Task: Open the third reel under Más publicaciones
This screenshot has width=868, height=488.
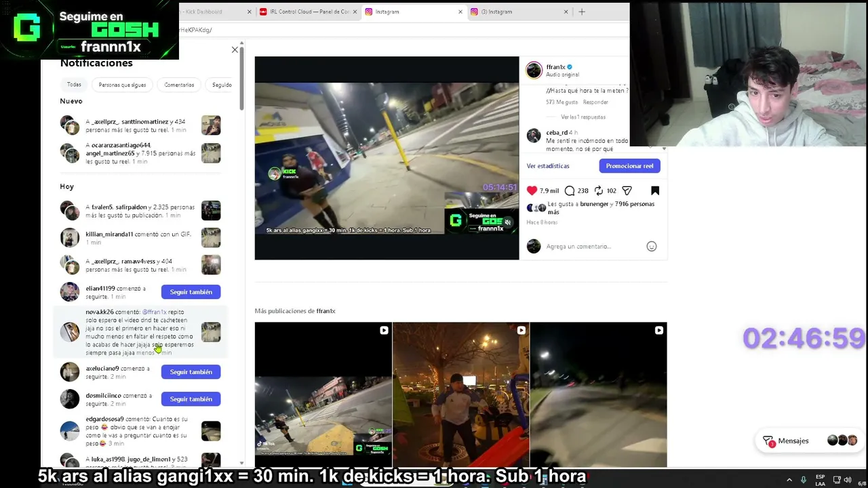Action: tap(598, 394)
